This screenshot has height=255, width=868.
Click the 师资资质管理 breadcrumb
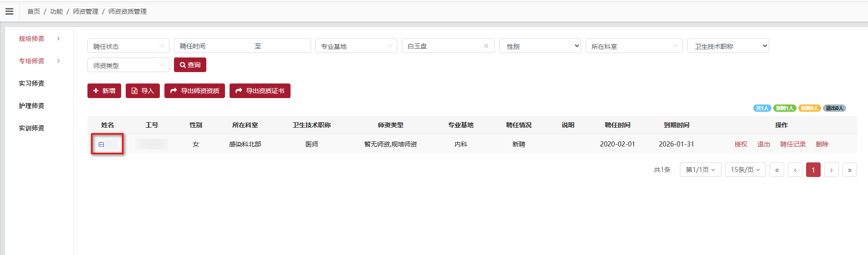[x=128, y=11]
